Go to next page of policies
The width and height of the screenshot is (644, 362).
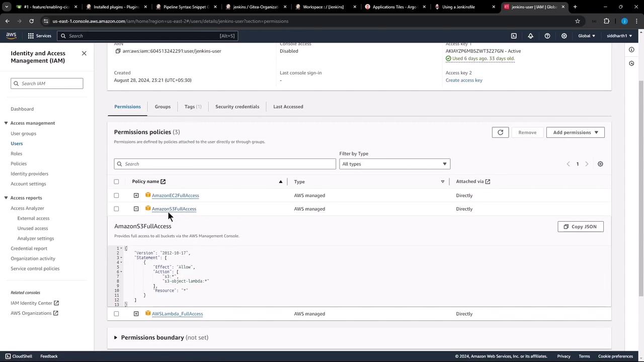(x=587, y=164)
